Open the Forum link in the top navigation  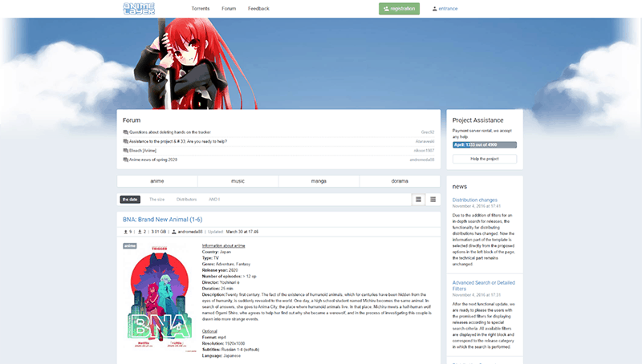click(x=229, y=9)
